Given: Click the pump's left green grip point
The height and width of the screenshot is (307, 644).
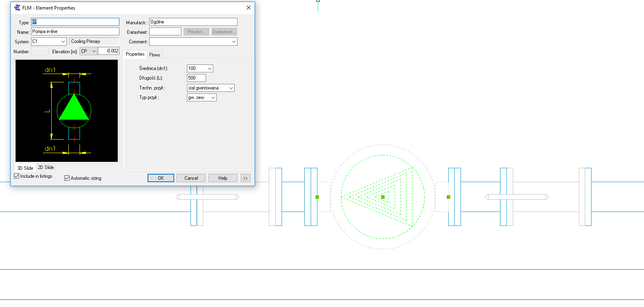Looking at the screenshot, I should pyautogui.click(x=317, y=197).
